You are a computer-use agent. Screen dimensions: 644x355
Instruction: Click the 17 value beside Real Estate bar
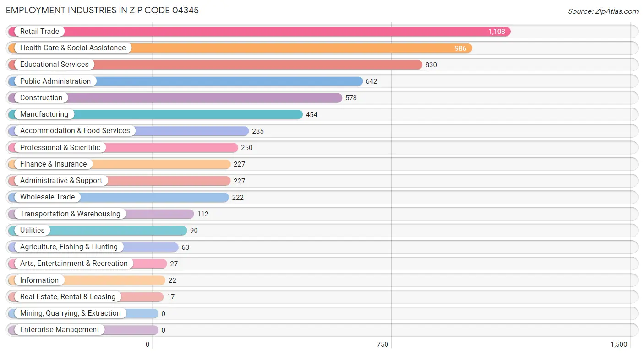(x=170, y=297)
